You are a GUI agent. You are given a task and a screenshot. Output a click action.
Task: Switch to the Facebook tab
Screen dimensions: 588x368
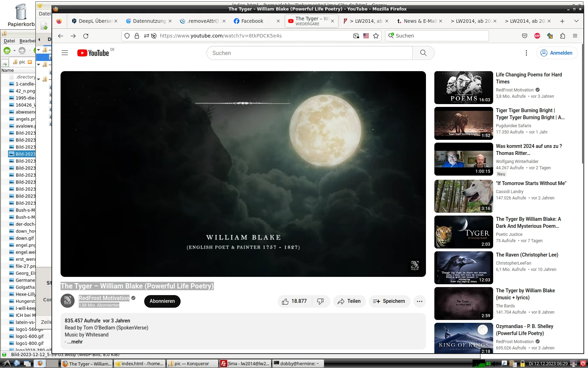pyautogui.click(x=252, y=21)
